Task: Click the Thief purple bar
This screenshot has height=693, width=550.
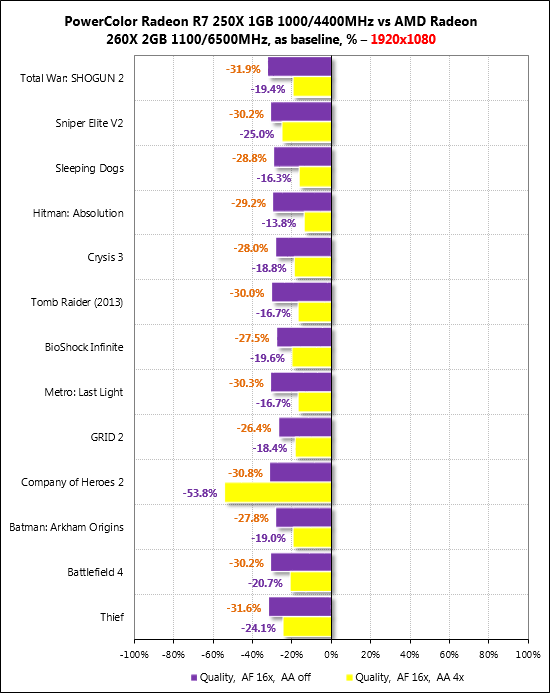Action: (x=300, y=606)
